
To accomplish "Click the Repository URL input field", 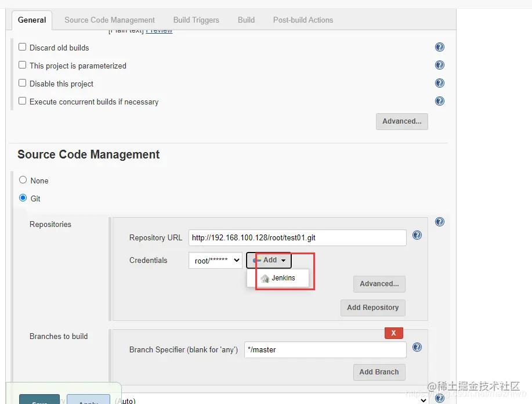I will click(x=297, y=237).
